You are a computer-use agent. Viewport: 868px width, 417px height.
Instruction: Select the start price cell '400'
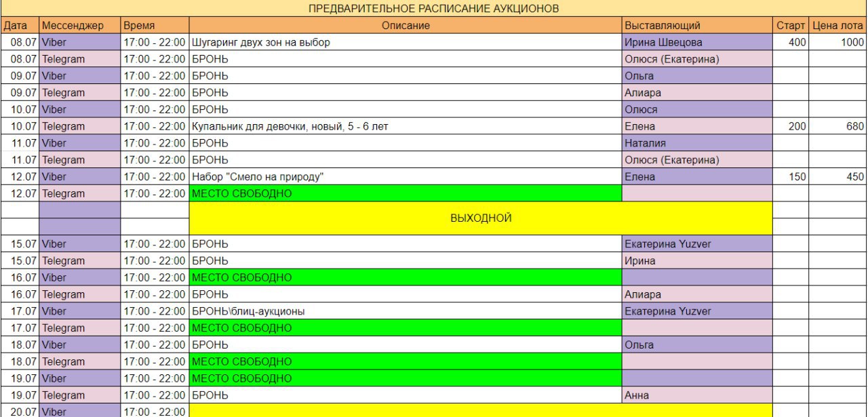(791, 42)
